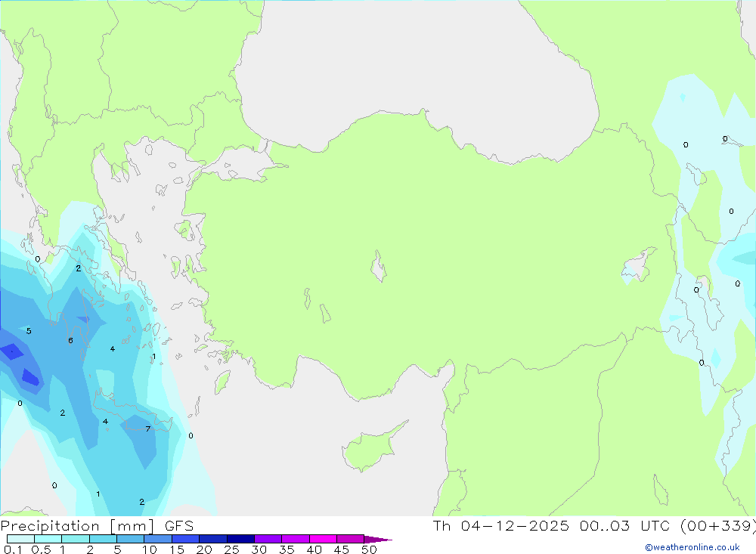Image resolution: width=756 pixels, height=554 pixels.
Task: Click the precipitation value '5' on the map
Action: [29, 331]
